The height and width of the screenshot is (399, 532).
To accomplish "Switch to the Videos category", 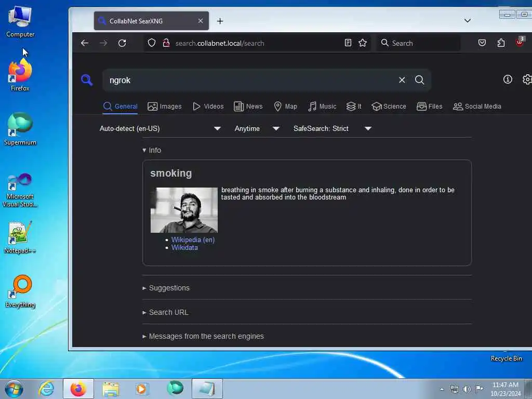I will (208, 106).
